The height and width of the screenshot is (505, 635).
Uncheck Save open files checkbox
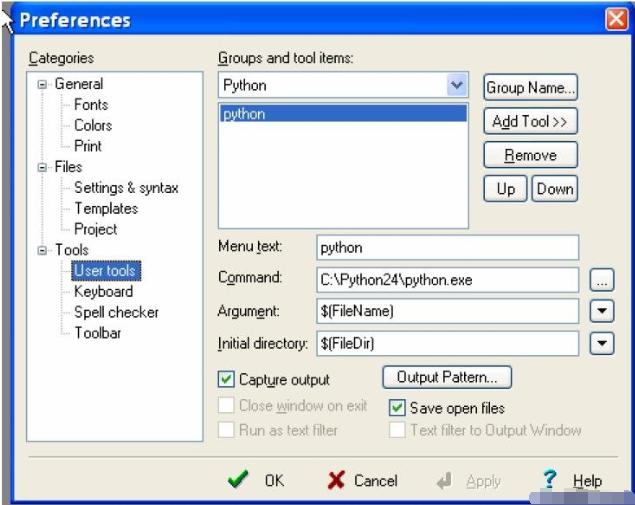click(x=397, y=408)
